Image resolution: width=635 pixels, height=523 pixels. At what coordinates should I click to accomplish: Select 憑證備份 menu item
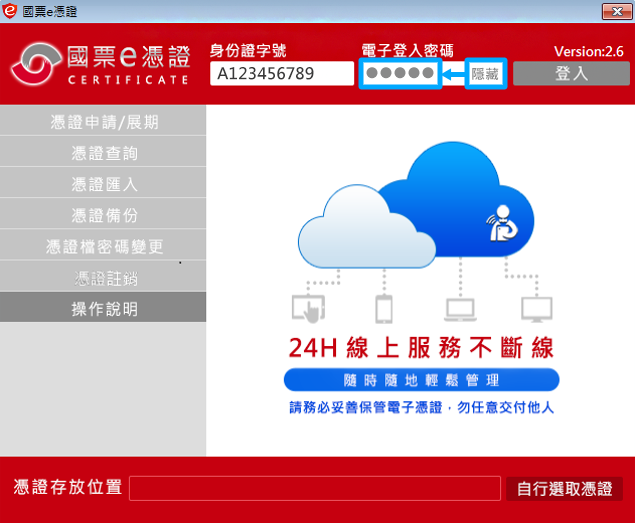[104, 215]
